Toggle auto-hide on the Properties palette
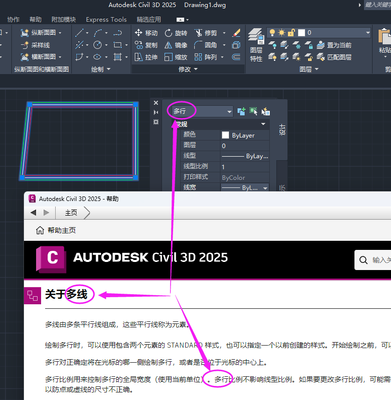391x400 pixels. point(156,113)
